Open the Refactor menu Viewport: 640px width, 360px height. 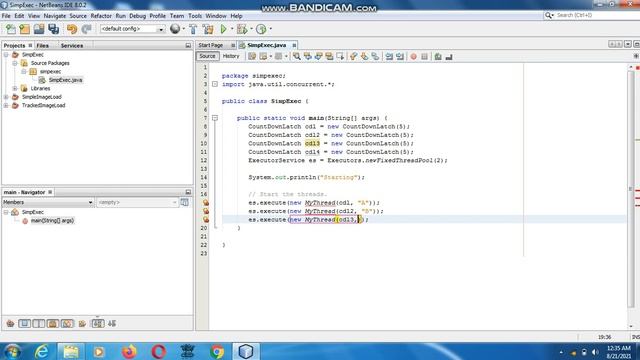pyautogui.click(x=101, y=16)
